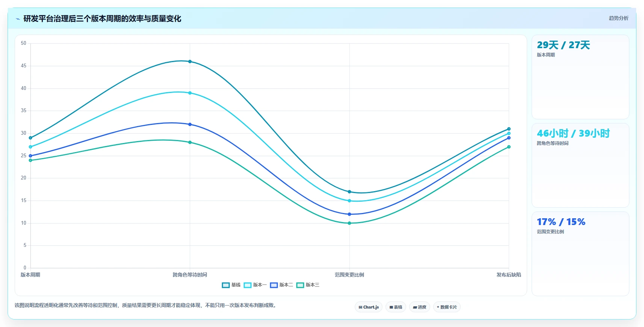644x327 pixels.
Task: Click the 版本三 data point at 10 on 范围变更比例
Action: (349, 223)
